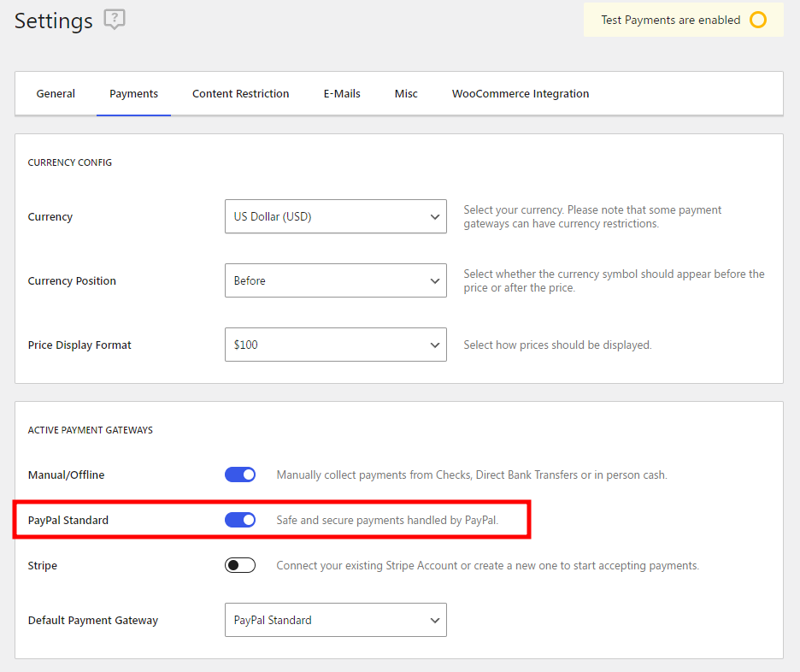Click the Default Payment Gateway label
This screenshot has width=800, height=672.
coord(93,621)
